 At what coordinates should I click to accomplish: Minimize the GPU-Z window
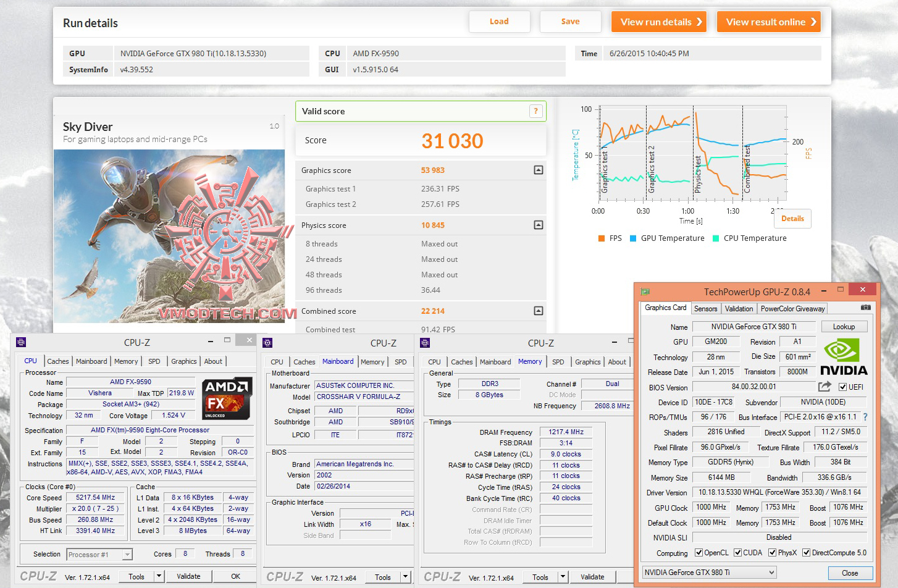(x=825, y=290)
